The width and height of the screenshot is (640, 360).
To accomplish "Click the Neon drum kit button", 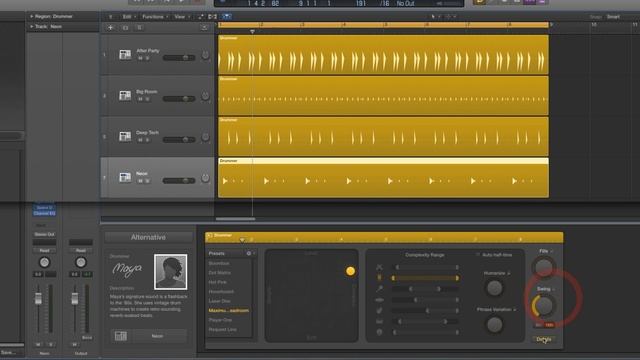I will pos(158,336).
